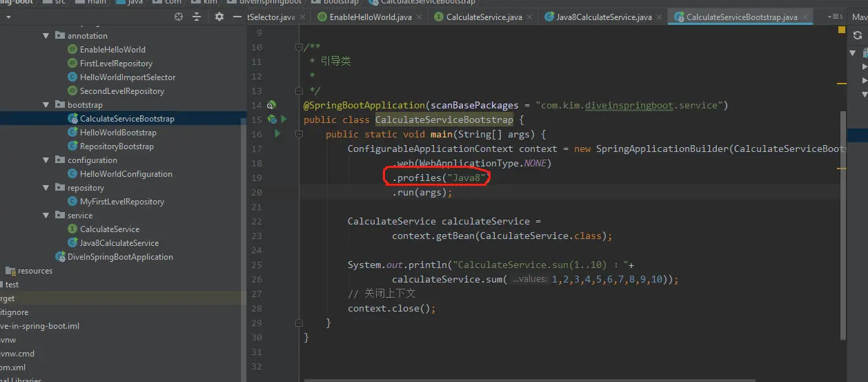
Task: Fold the Javadoc comment at line 10
Action: point(299,47)
